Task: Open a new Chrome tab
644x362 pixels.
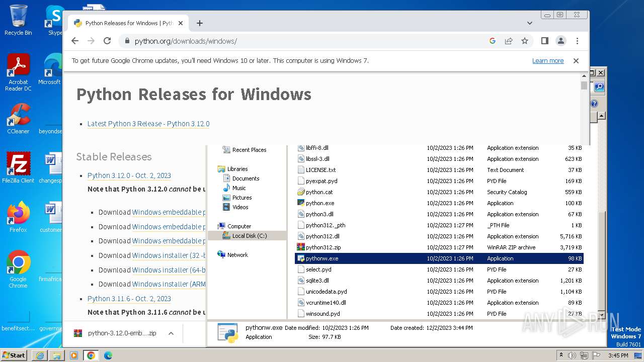Action: [200, 23]
